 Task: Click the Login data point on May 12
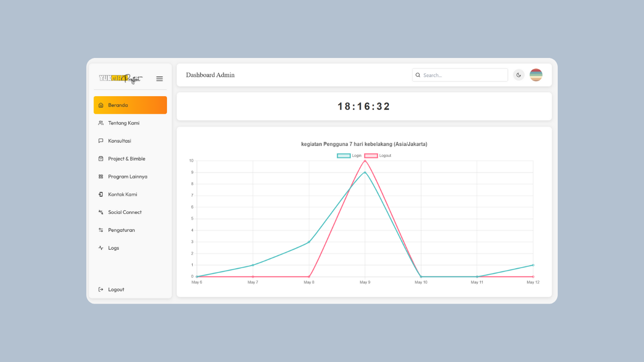pos(533,265)
